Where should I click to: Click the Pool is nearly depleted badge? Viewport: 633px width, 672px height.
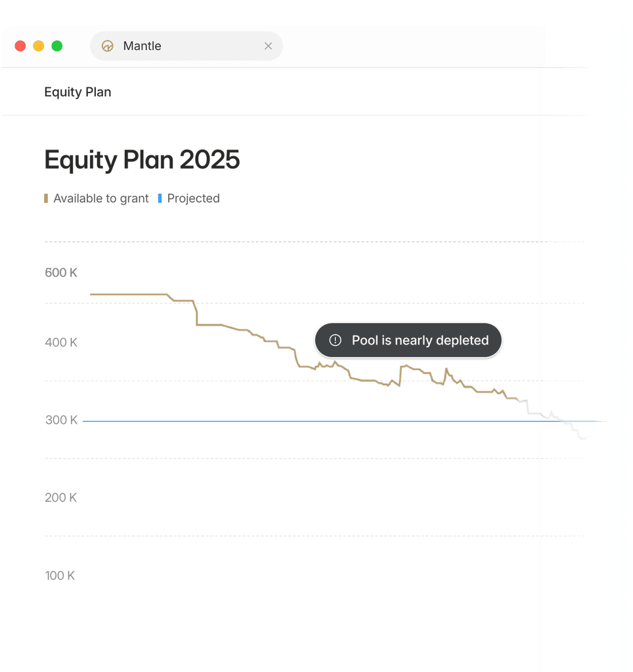408,341
